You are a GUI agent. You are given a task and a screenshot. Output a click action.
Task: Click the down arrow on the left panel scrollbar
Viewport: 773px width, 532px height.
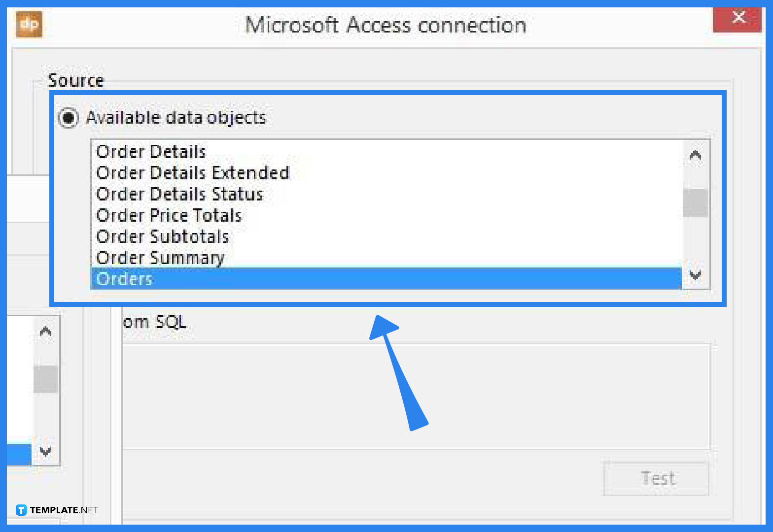pos(45,452)
